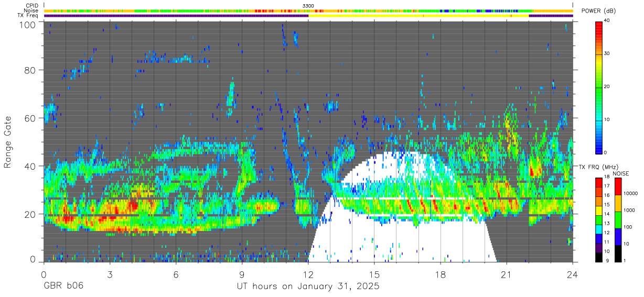Click the UT hours on January 31, 2025 title
This screenshot has width=644, height=297.
coord(308,287)
